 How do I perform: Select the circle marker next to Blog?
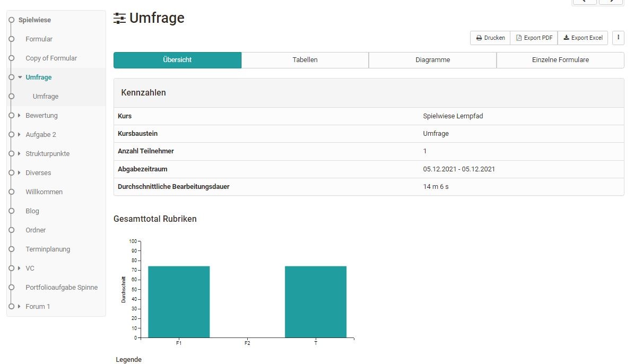tap(11, 211)
